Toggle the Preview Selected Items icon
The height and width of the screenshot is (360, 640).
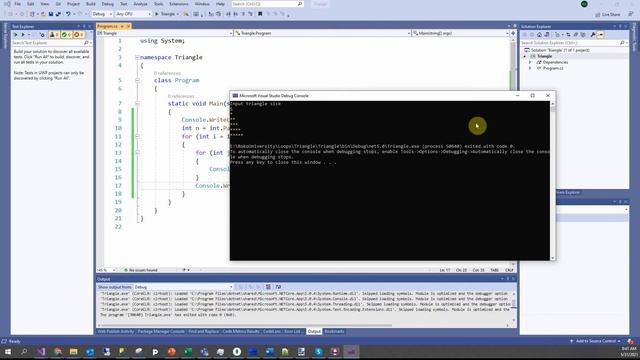600,35
